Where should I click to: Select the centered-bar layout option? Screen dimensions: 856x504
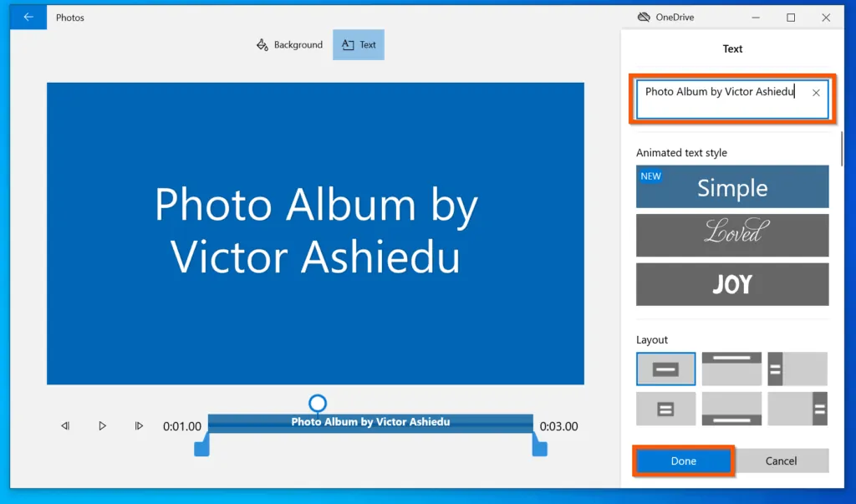pyautogui.click(x=665, y=369)
